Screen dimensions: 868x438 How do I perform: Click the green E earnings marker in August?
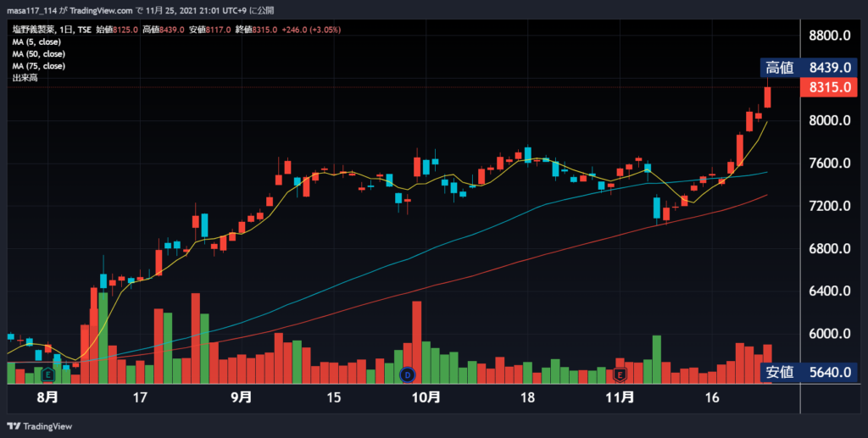(48, 374)
